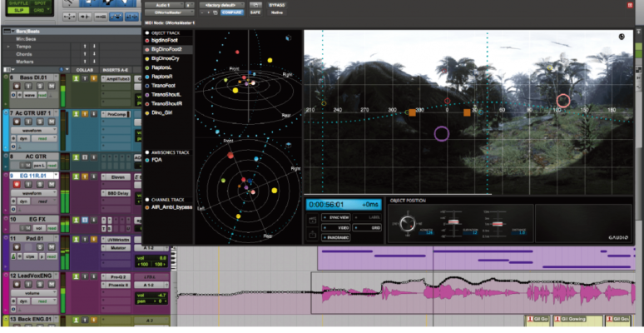Click the pink circle object marker in video
The height and width of the screenshot is (333, 644).
coord(563,101)
